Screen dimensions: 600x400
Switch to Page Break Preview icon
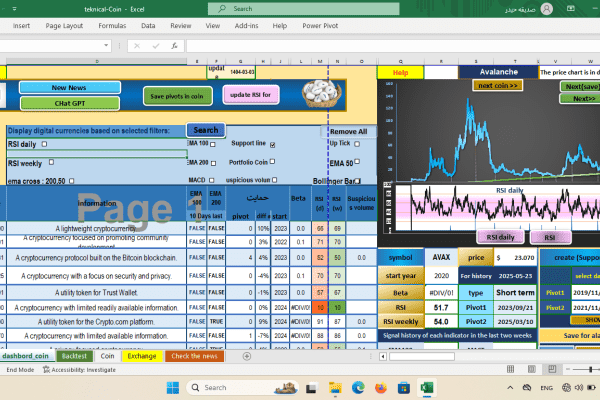coord(552,369)
